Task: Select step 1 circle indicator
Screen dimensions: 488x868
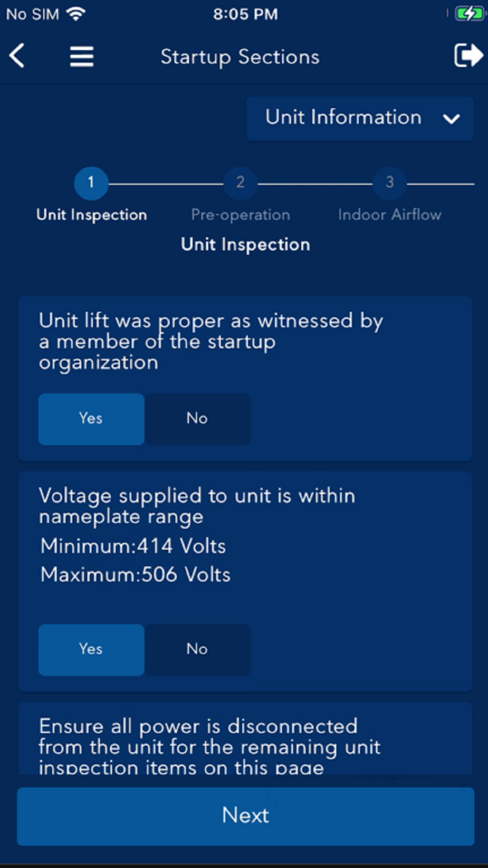Action: point(91,183)
